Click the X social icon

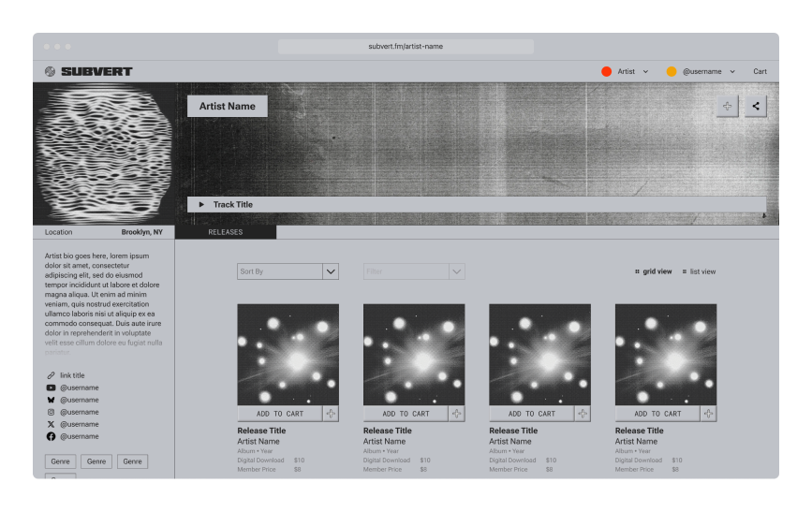51,424
